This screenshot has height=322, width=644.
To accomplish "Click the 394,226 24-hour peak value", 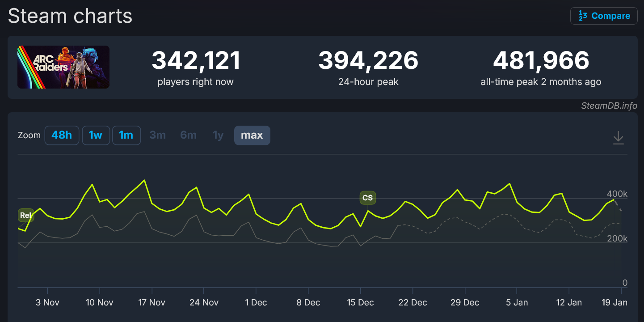I will 368,61.
